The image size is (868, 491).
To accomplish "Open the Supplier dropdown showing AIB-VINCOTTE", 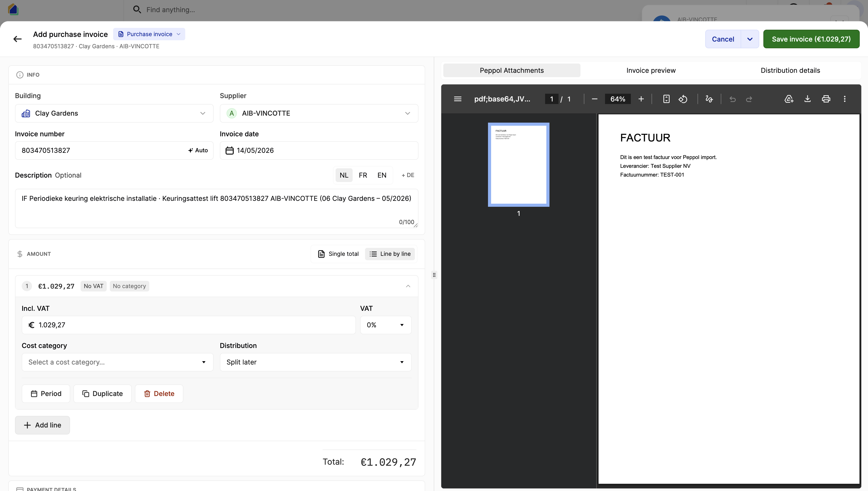I will 319,113.
